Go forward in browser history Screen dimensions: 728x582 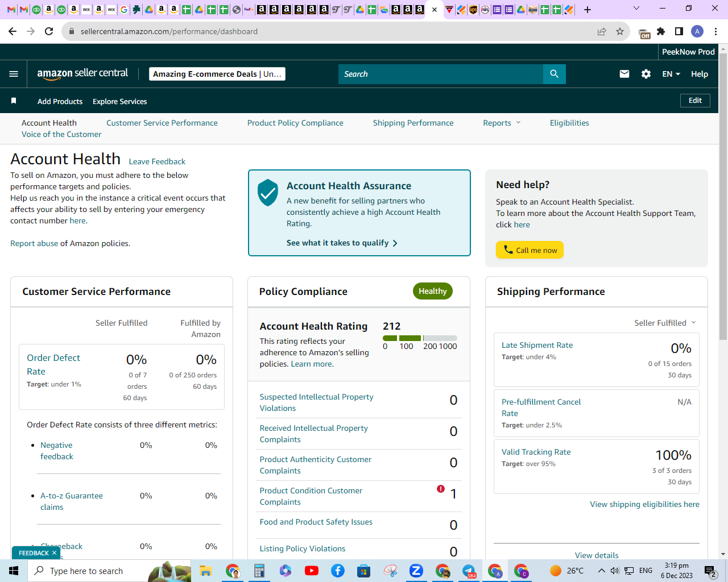pos(31,31)
